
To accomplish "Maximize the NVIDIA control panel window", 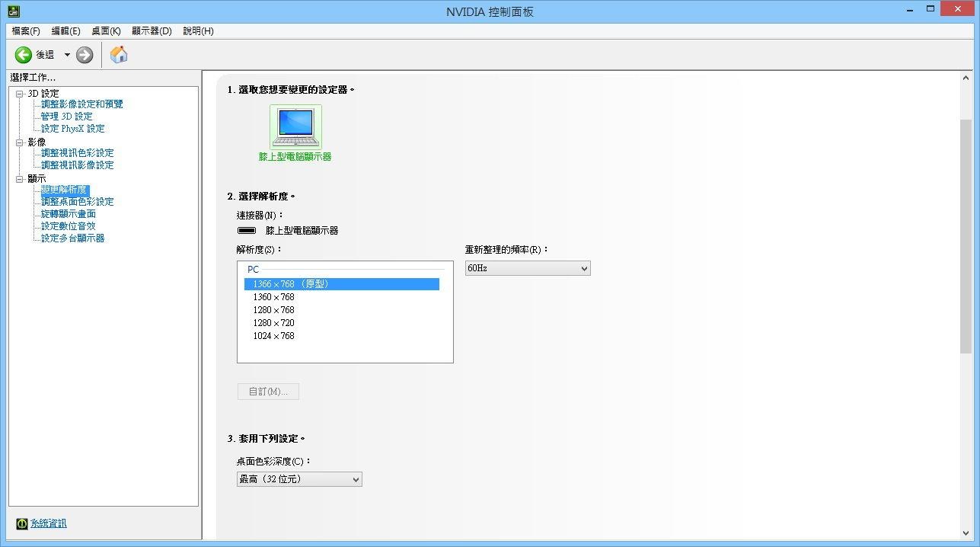I will pos(931,9).
